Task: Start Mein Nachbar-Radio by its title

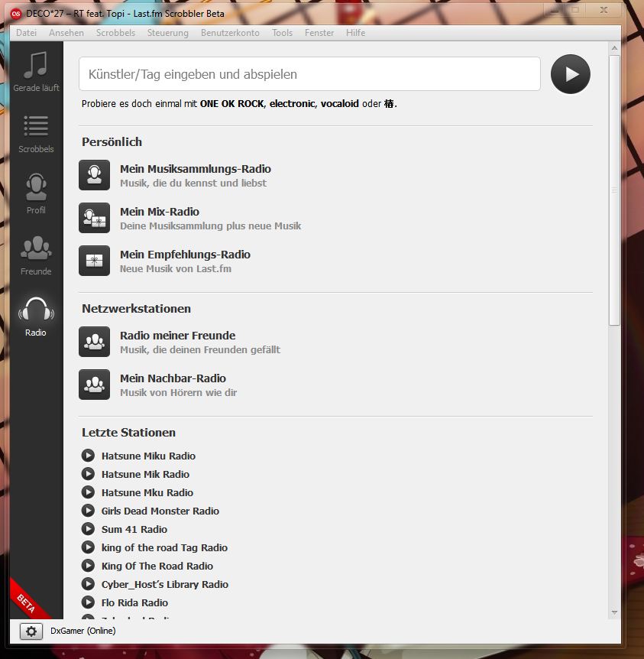Action: [173, 378]
